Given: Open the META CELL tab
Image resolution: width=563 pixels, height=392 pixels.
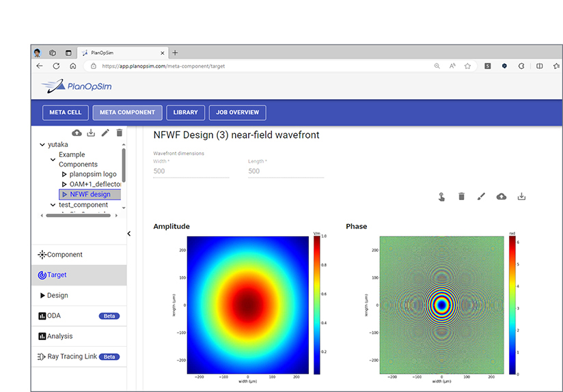Looking at the screenshot, I should (66, 113).
